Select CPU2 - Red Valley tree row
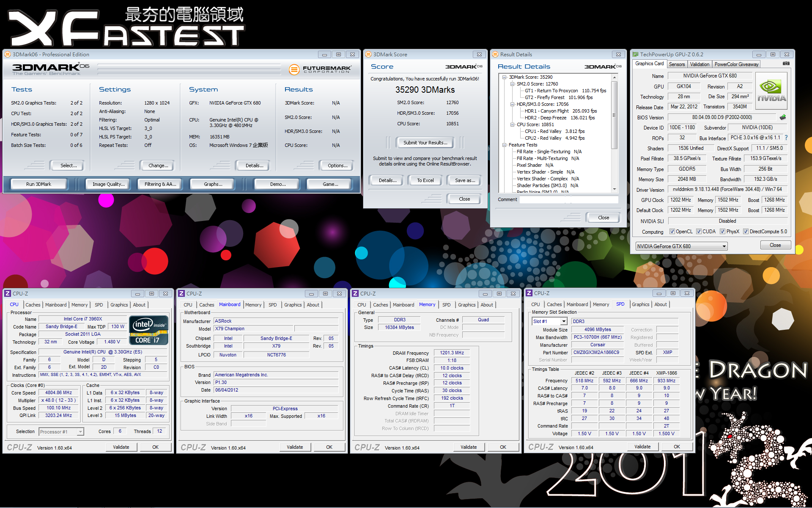812x508 pixels. click(x=554, y=138)
